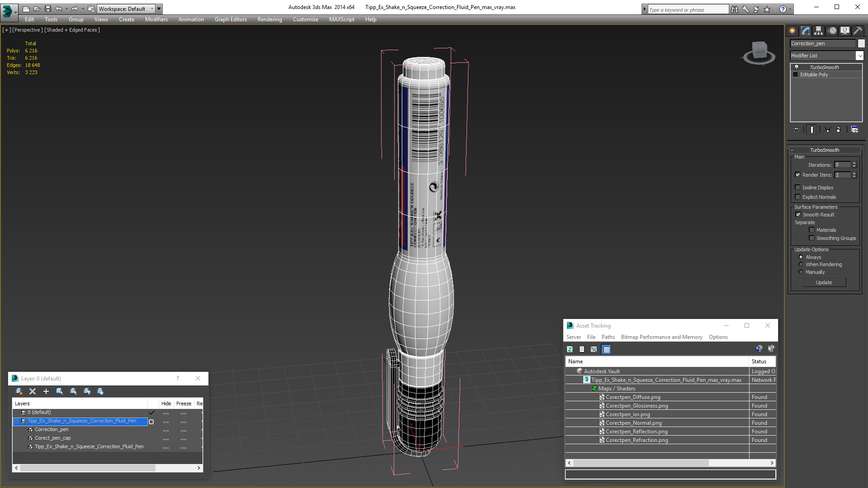Image resolution: width=868 pixels, height=488 pixels.
Task: Expand the search field arrow button
Action: pyautogui.click(x=644, y=9)
